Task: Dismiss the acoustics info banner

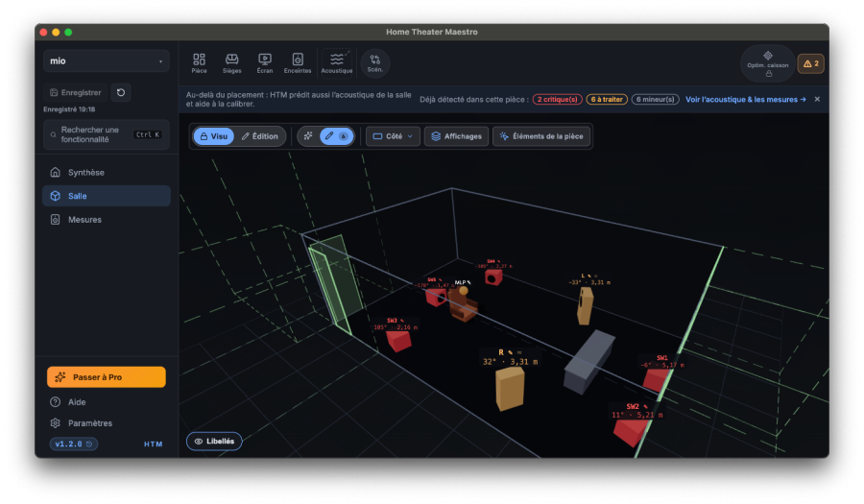Action: [x=817, y=99]
